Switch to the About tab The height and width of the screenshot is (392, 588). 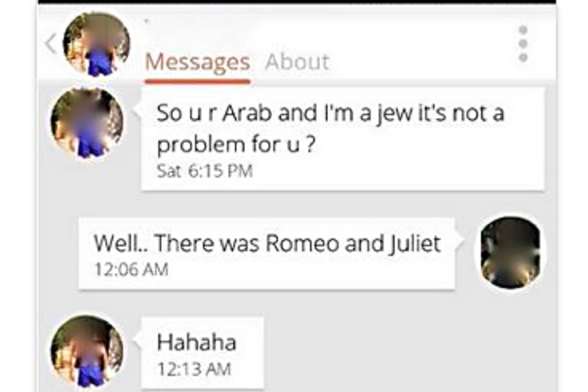point(297,62)
